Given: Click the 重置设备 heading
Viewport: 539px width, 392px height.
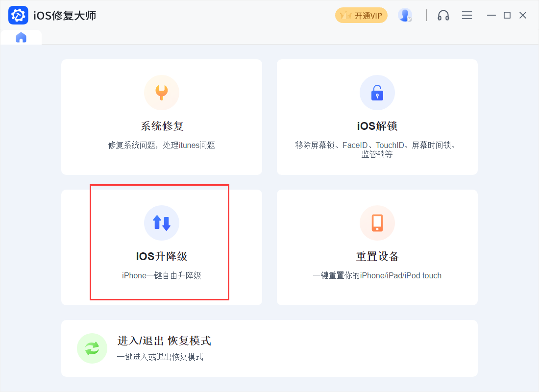Looking at the screenshot, I should 377,256.
